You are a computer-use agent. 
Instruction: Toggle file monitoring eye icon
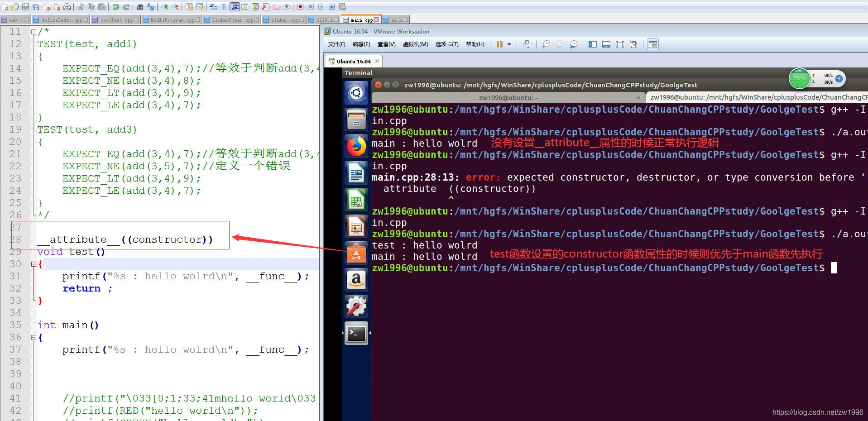(287, 7)
